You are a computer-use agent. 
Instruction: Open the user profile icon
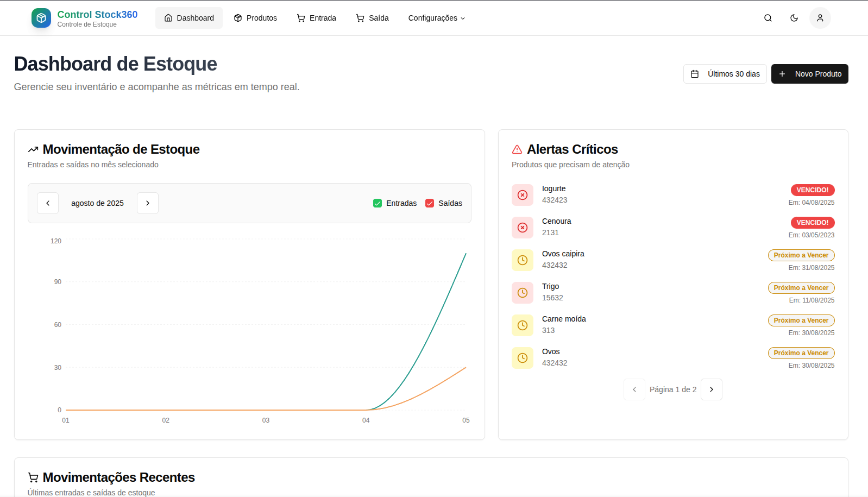pyautogui.click(x=820, y=18)
